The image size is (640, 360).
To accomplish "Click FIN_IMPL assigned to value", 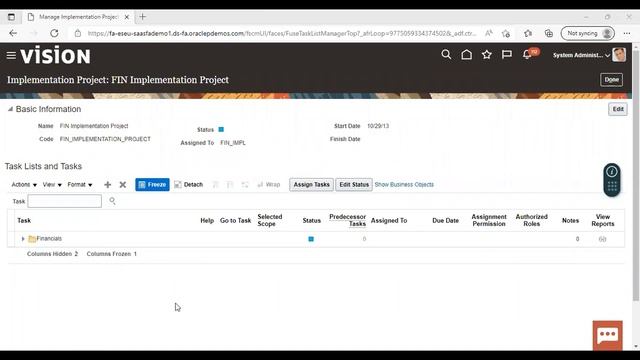I will 233,143.
